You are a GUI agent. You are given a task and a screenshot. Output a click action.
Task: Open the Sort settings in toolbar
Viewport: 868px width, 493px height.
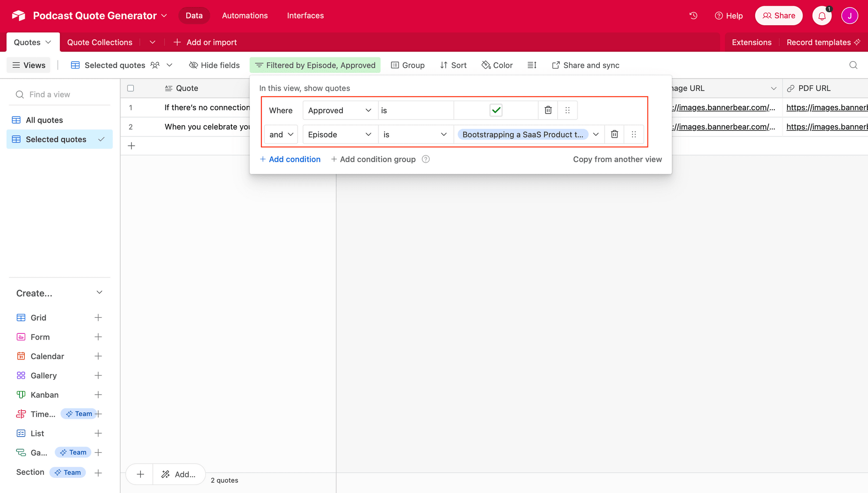[x=453, y=65]
